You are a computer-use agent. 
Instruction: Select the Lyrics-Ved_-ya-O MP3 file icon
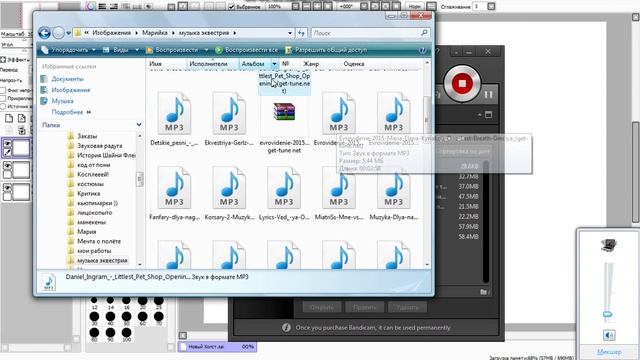[x=284, y=188]
